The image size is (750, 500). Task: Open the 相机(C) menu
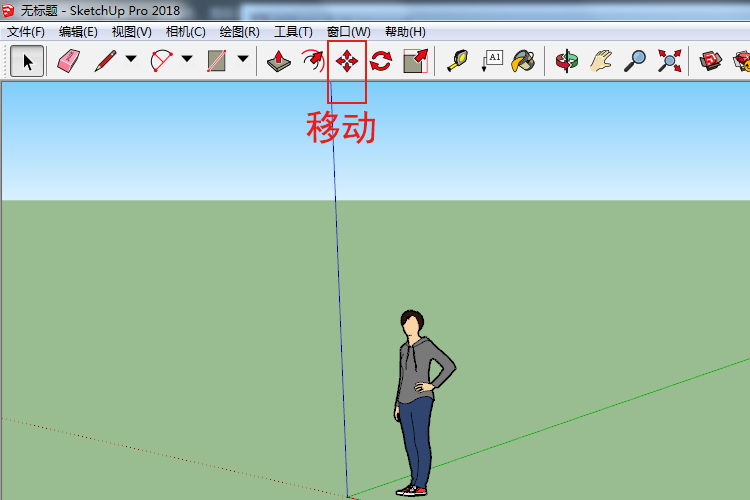coord(185,32)
